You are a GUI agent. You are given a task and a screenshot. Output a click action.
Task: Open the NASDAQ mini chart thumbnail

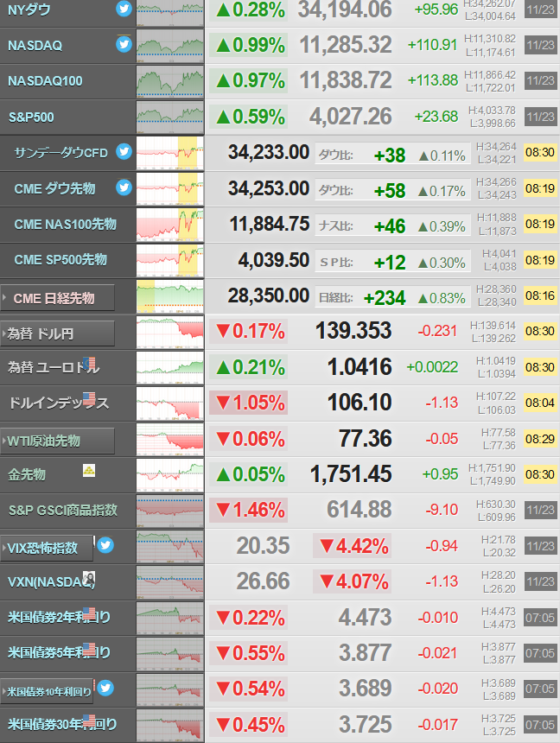coord(169,46)
